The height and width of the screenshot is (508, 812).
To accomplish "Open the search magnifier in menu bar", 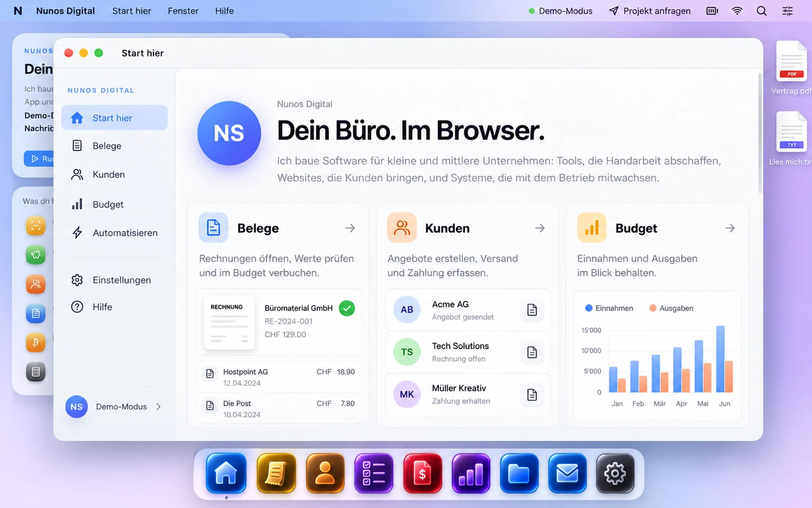I will (761, 11).
